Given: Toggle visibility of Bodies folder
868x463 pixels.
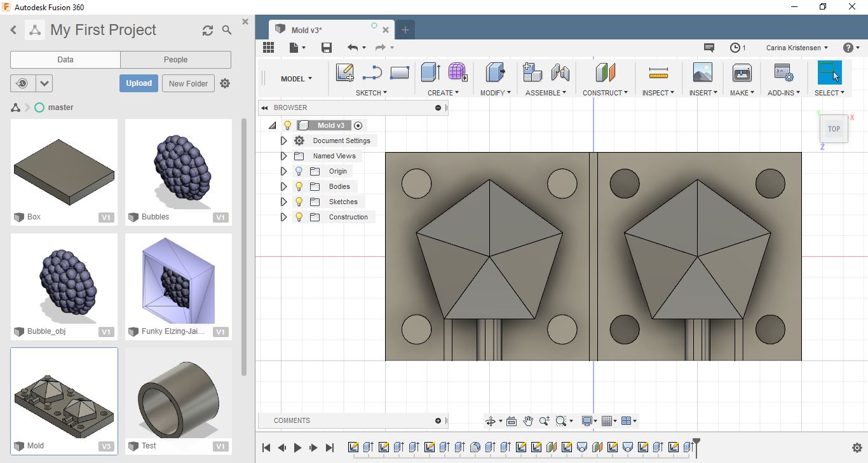Looking at the screenshot, I should (x=299, y=186).
